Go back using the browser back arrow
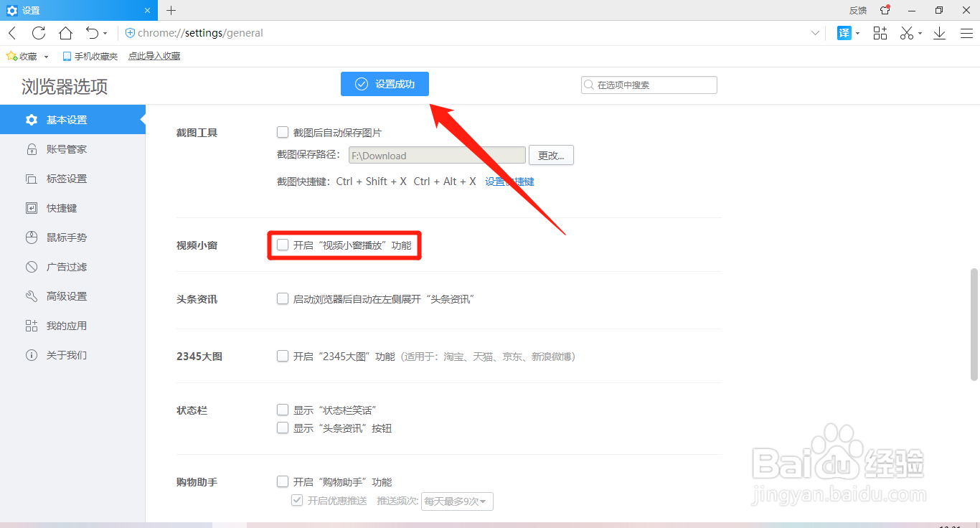The image size is (980, 528). pos(13,33)
